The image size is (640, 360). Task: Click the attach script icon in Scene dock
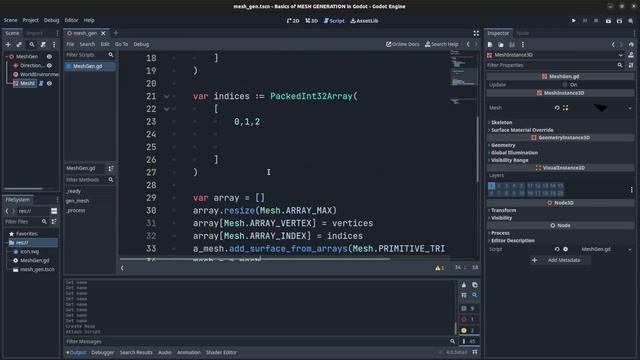click(x=43, y=44)
